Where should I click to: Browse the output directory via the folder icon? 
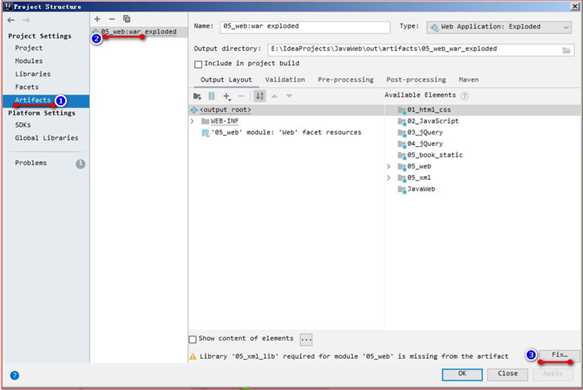[x=566, y=50]
